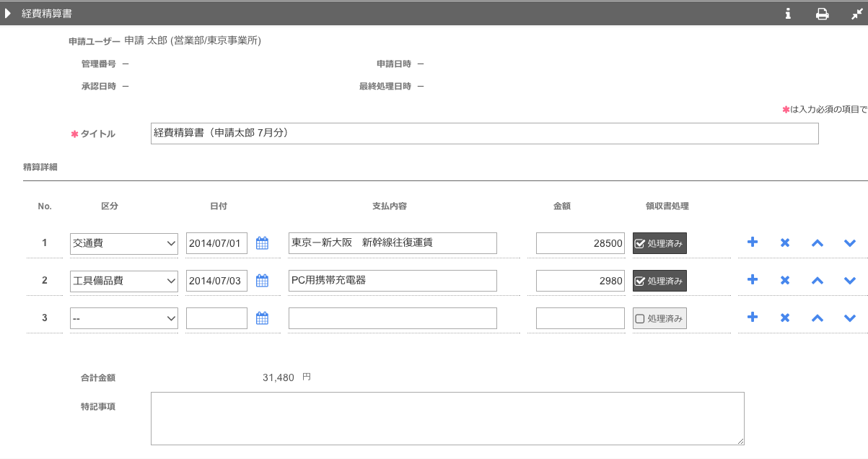The width and height of the screenshot is (868, 459).
Task: Click the 金額 column header
Action: point(562,206)
